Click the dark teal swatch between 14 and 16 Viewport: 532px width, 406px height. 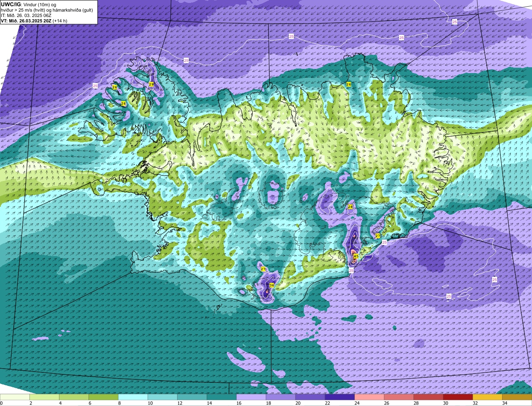point(222,397)
